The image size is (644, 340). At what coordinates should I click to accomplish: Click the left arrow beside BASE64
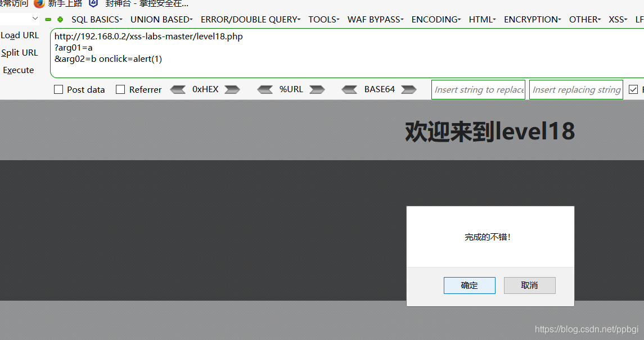pyautogui.click(x=349, y=89)
